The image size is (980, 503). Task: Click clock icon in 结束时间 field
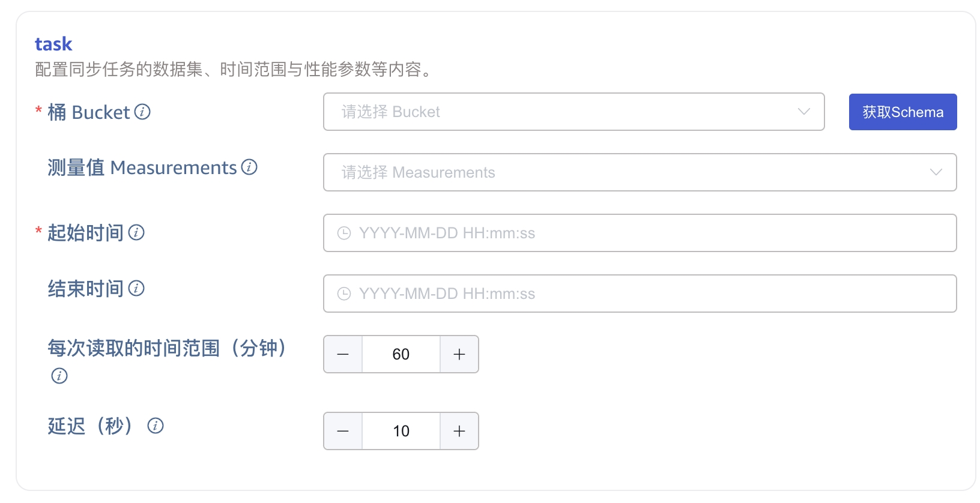pos(344,294)
